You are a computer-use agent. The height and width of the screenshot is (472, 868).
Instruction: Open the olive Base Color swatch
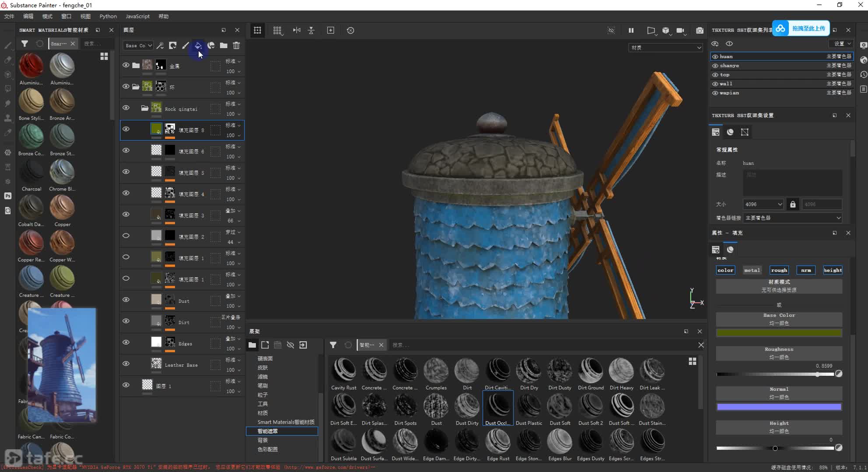(779, 333)
